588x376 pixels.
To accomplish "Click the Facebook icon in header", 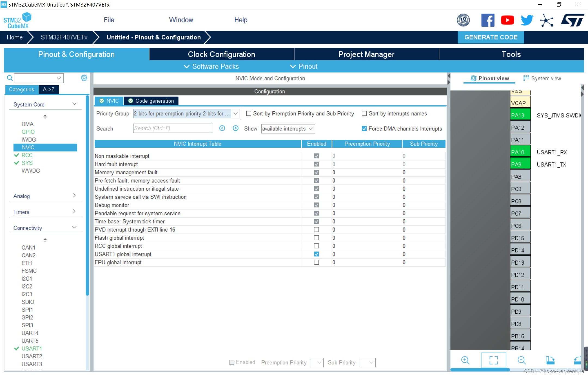I will [x=488, y=20].
